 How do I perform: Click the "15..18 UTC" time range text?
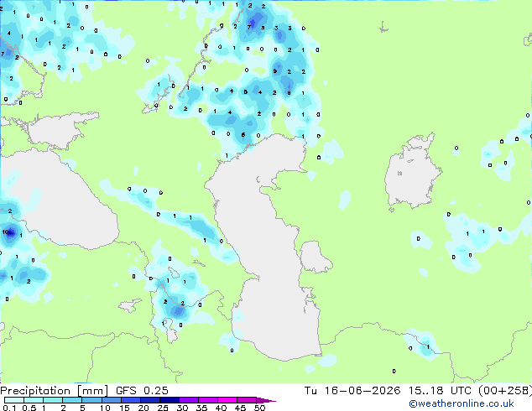pos(440,391)
